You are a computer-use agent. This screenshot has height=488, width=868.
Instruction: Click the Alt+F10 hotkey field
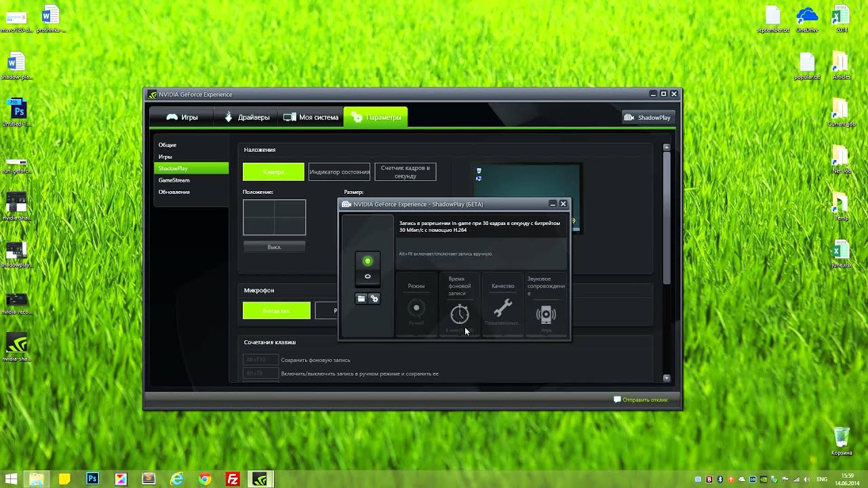(x=260, y=360)
